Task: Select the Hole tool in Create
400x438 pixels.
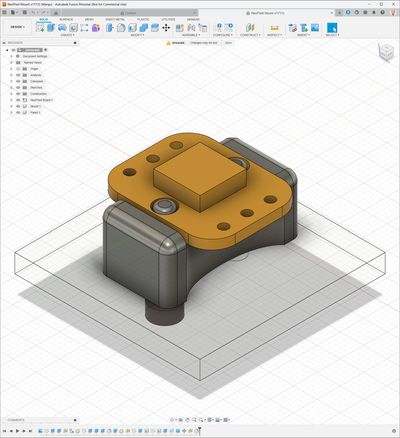Action: [73, 28]
